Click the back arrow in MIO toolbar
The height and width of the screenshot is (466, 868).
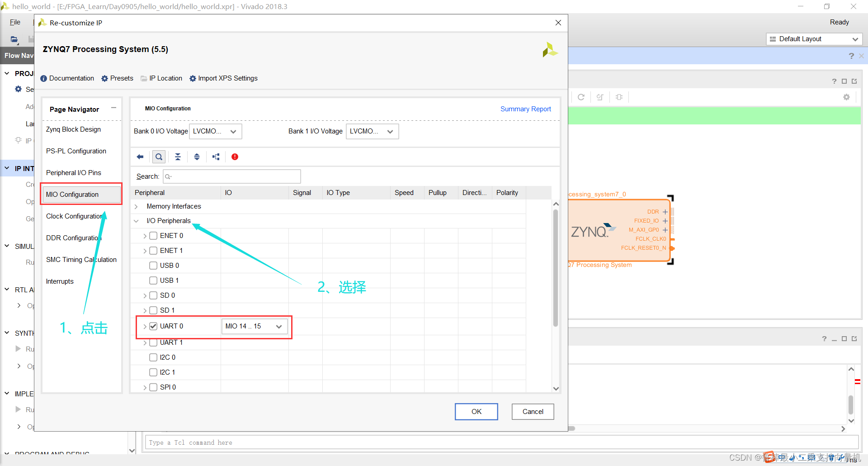click(x=140, y=157)
